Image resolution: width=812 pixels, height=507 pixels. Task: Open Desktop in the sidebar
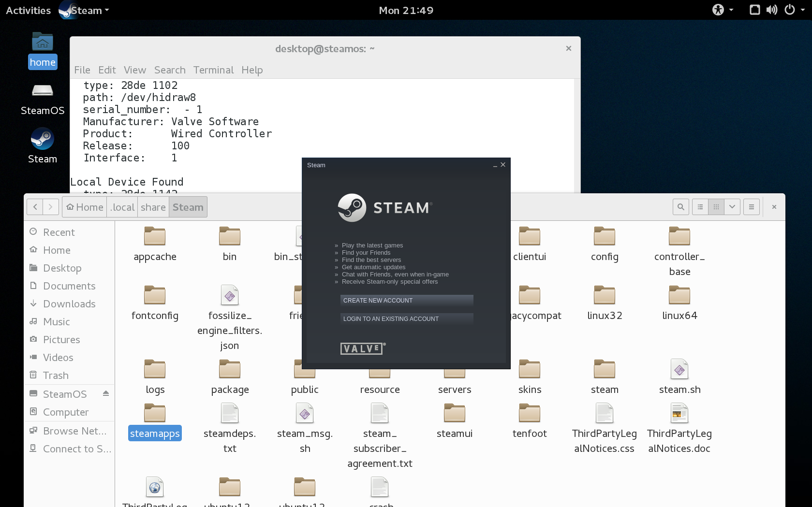point(69,268)
